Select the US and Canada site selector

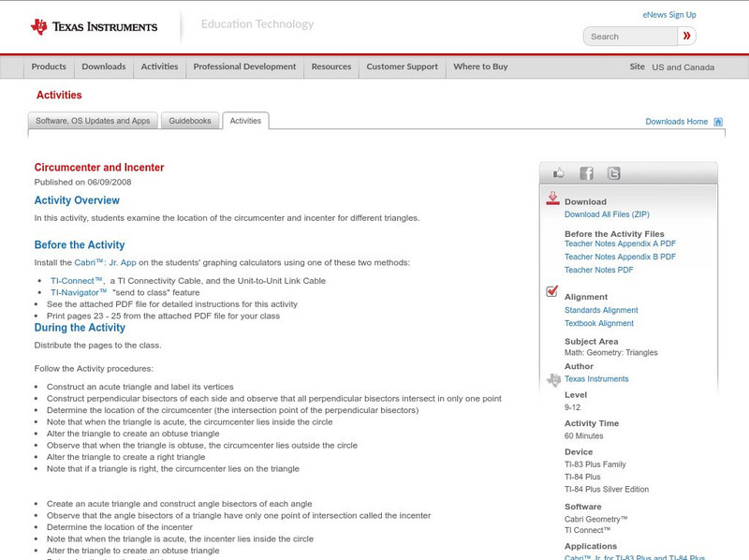[683, 67]
